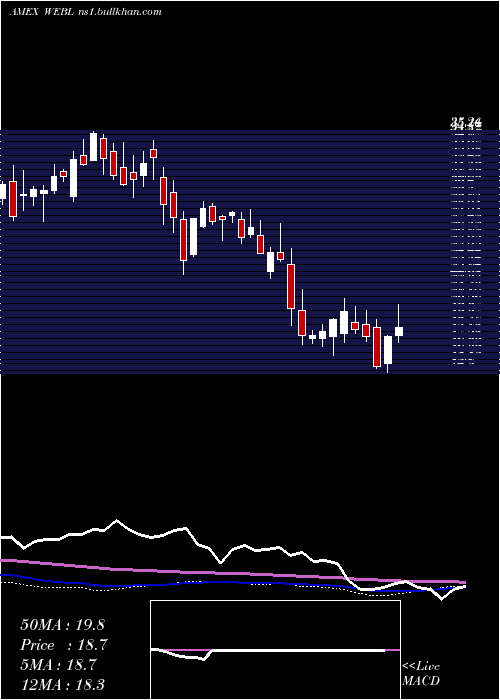Click the MACD inset chart box
The image size is (500, 700).
click(x=275, y=650)
